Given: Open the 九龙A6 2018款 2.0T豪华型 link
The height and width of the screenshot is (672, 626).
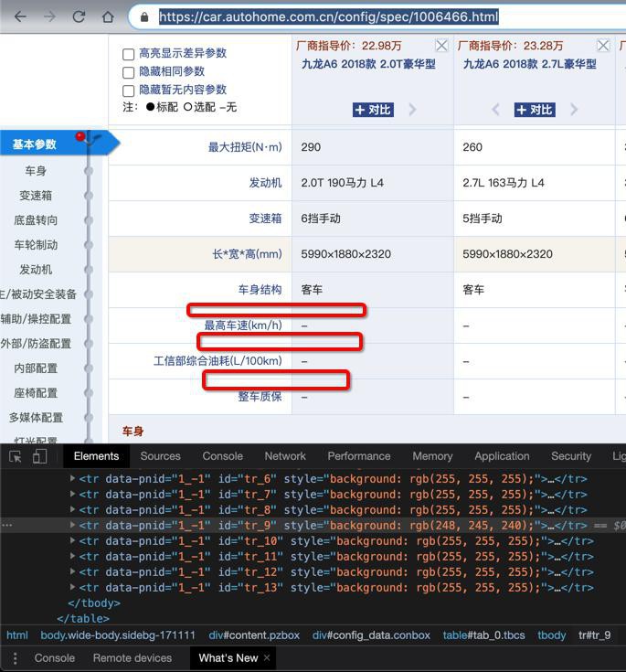Looking at the screenshot, I should (368, 64).
